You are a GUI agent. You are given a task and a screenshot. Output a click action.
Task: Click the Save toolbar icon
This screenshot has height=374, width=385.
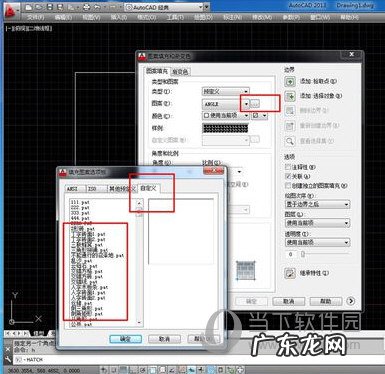[50, 7]
